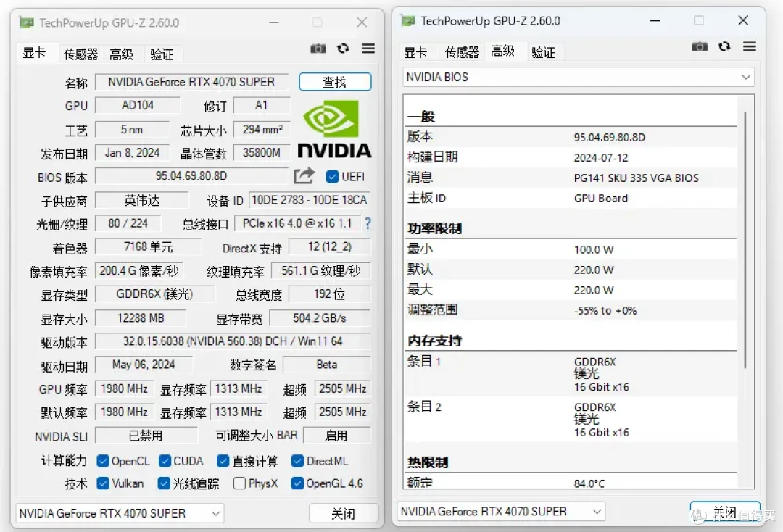Open GPU selector dropdown in left window

(120, 513)
